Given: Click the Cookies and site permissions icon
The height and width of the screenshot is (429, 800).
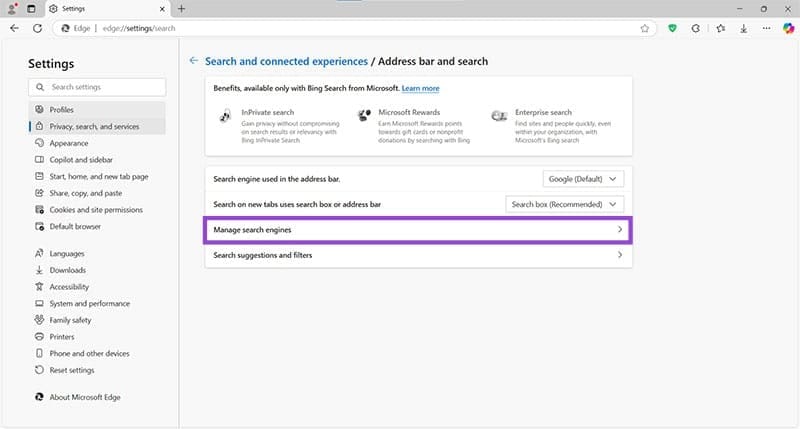Looking at the screenshot, I should tap(39, 210).
